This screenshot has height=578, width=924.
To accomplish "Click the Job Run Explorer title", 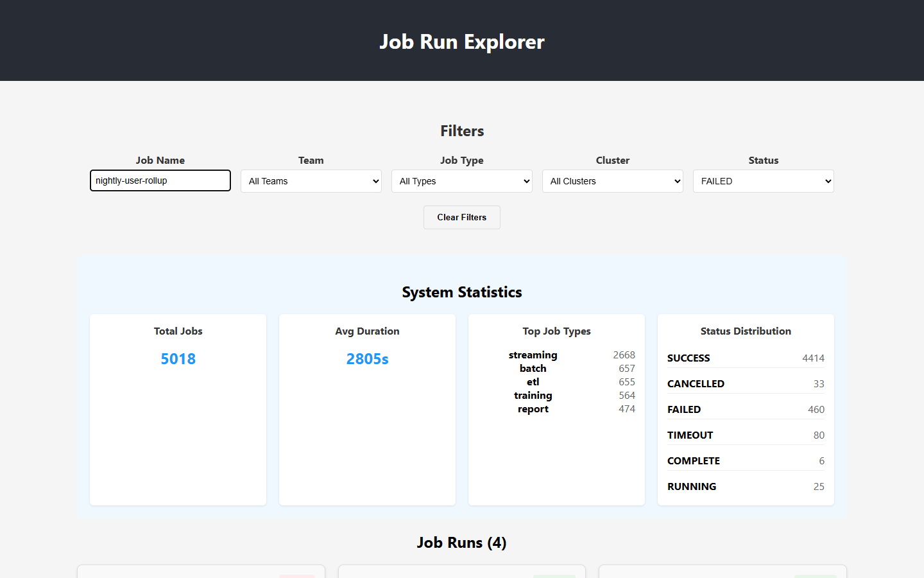I will coord(462,42).
